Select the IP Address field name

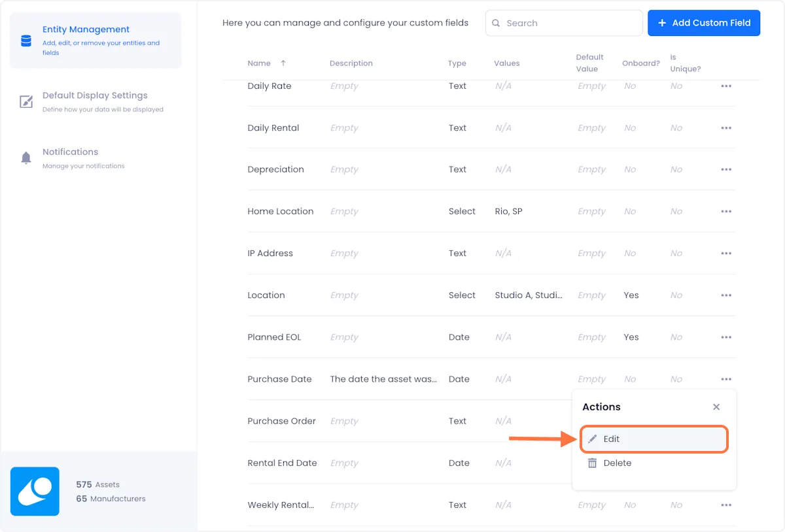270,254
